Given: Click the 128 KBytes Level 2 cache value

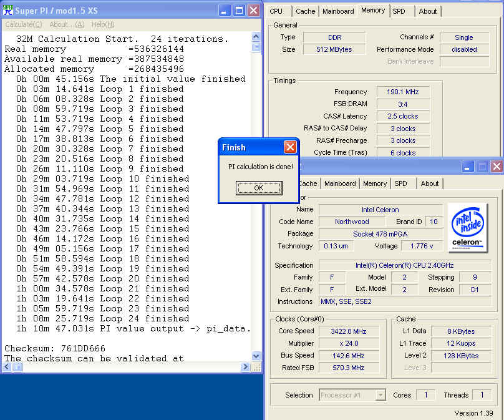Looking at the screenshot, I should click(461, 356).
